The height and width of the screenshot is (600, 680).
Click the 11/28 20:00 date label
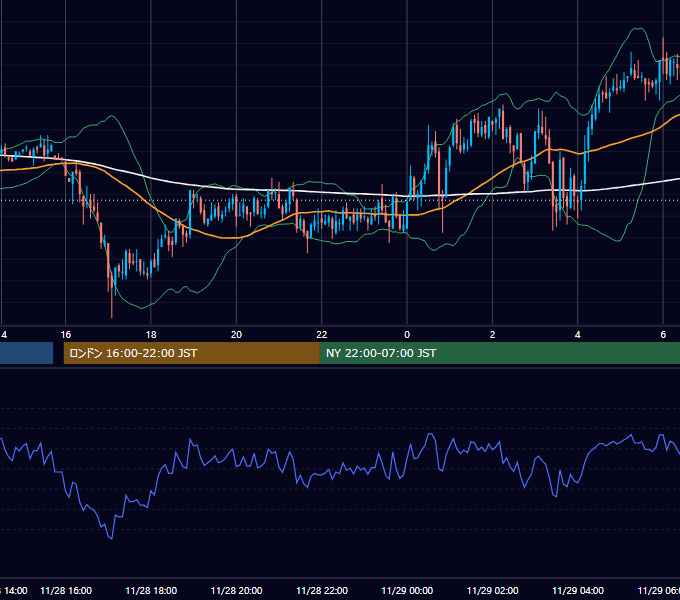236,591
